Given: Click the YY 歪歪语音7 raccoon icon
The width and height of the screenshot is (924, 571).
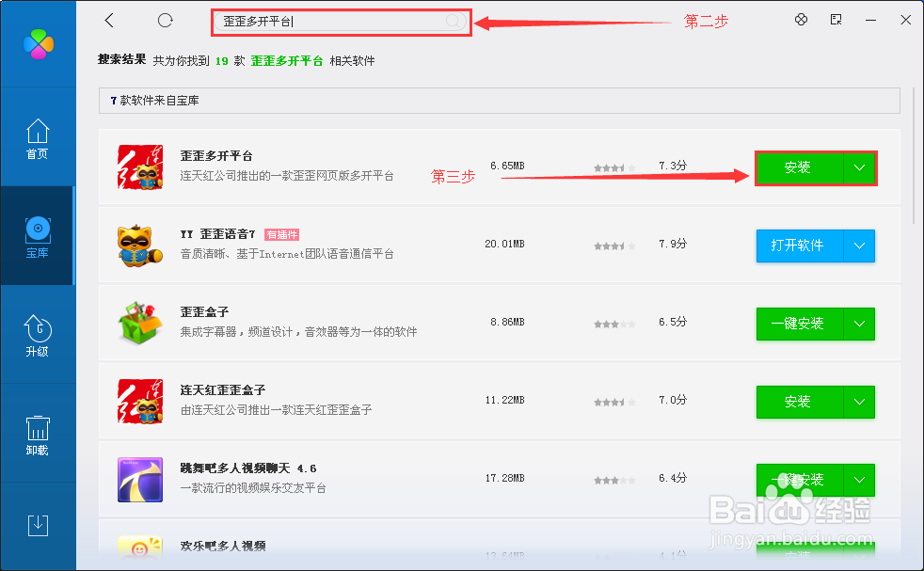Looking at the screenshot, I should point(140,246).
